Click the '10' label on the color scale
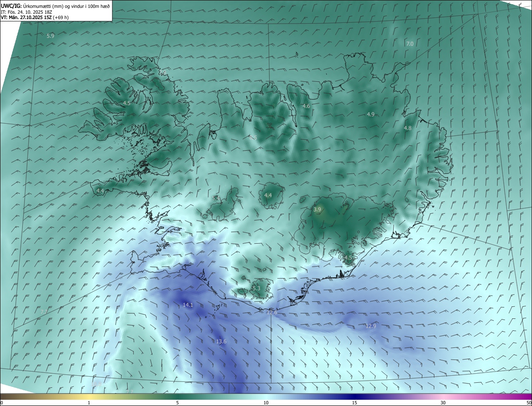This screenshot has height=406, width=532. pyautogui.click(x=266, y=403)
